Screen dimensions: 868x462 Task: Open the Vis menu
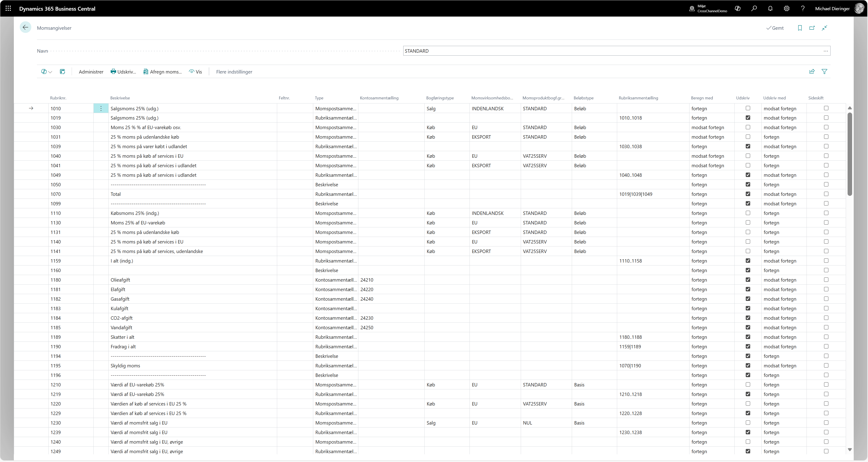(196, 72)
